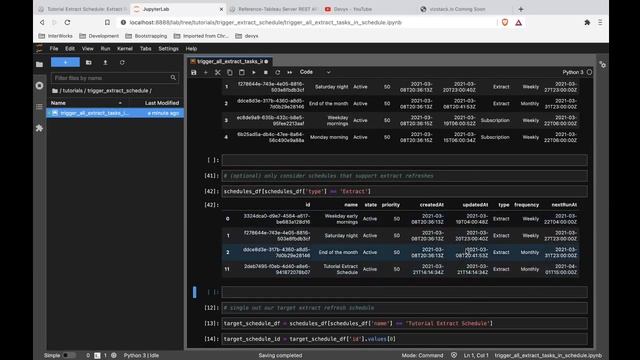Navigate to tutorials folder in breadcrumb

click(72, 91)
